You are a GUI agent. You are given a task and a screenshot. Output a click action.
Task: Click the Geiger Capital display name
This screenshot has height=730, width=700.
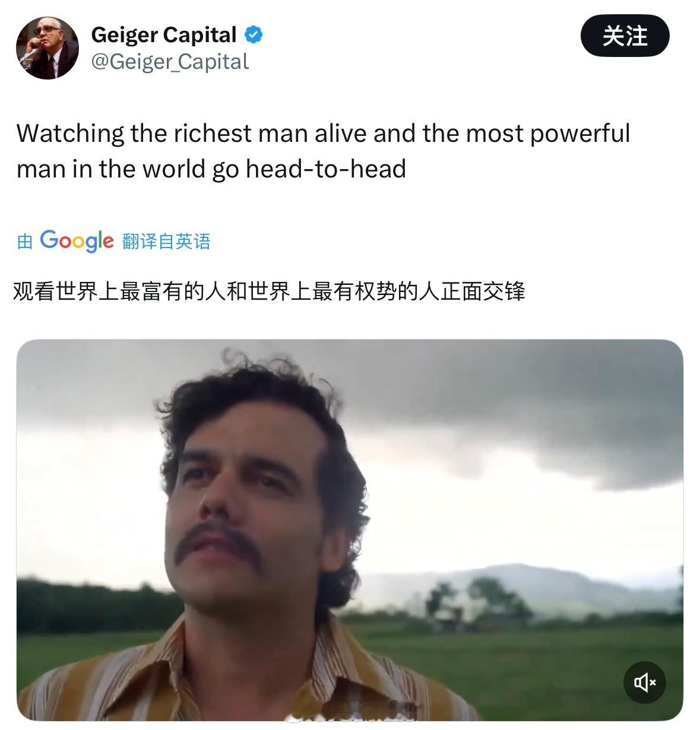pyautogui.click(x=164, y=35)
